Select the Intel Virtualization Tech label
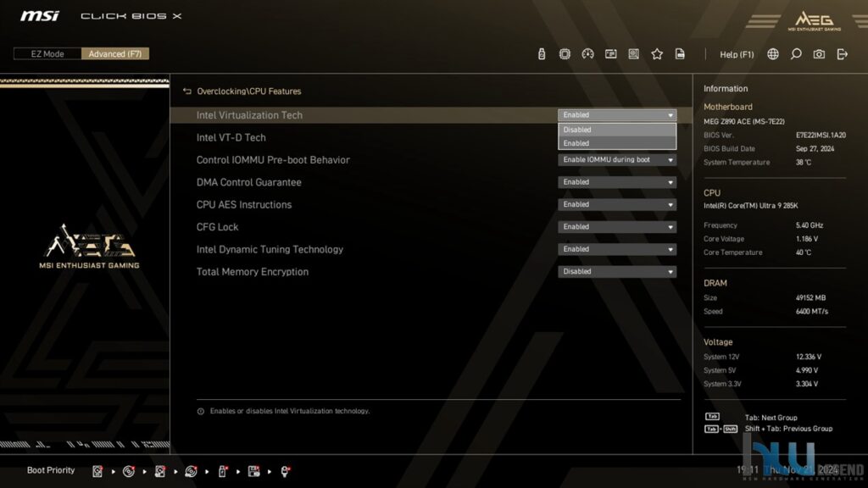The width and height of the screenshot is (868, 488). click(249, 115)
